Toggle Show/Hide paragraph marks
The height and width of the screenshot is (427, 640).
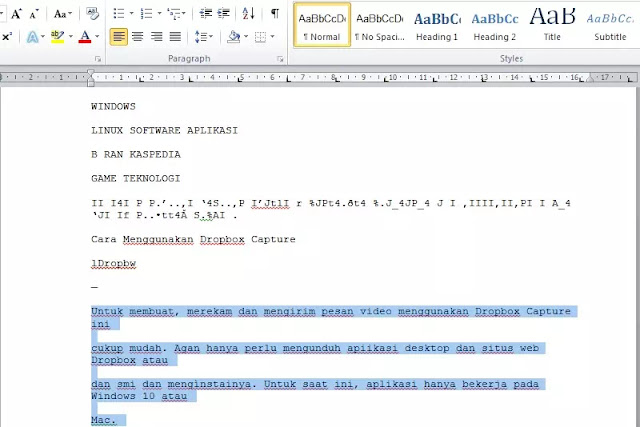pyautogui.click(x=275, y=13)
